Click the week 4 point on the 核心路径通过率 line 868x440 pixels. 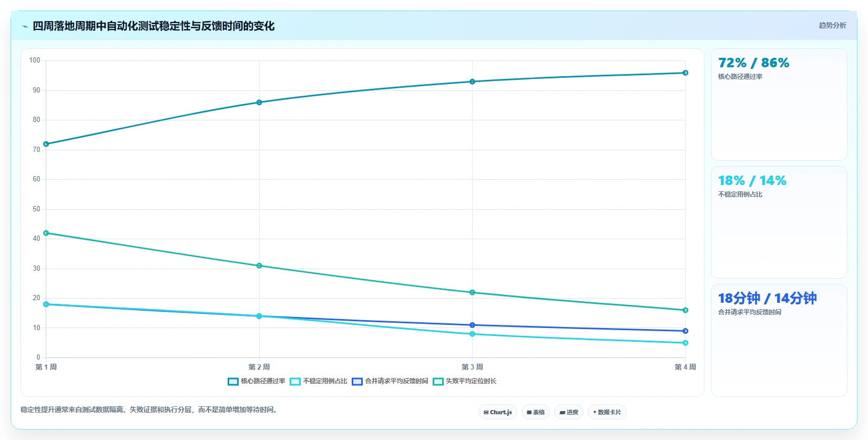tap(685, 73)
